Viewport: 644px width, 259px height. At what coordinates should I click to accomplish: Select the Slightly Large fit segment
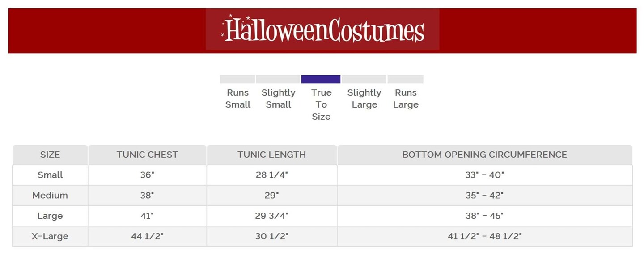point(364,79)
